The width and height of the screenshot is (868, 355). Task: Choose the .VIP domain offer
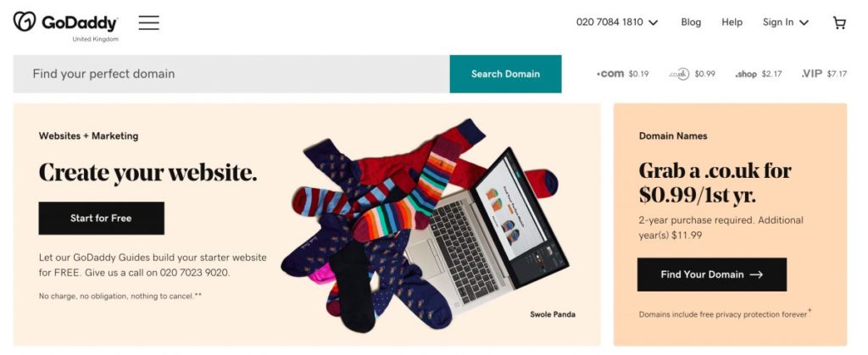pos(824,74)
